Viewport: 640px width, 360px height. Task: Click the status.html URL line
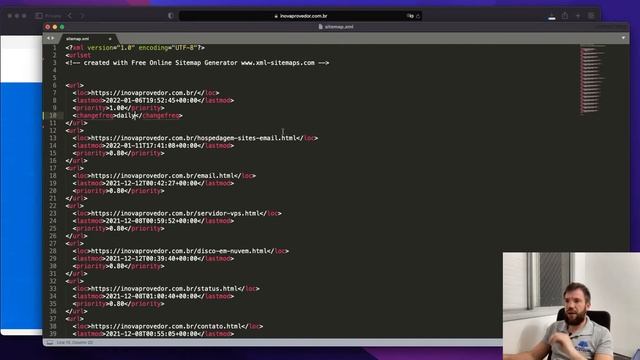tap(166, 289)
